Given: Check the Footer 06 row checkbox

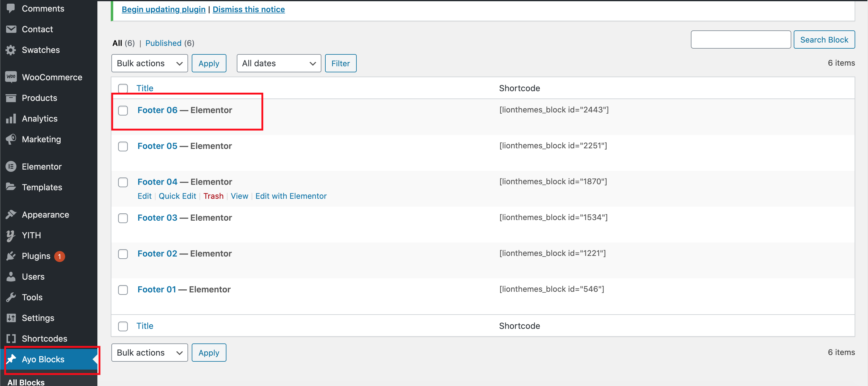Looking at the screenshot, I should [123, 110].
